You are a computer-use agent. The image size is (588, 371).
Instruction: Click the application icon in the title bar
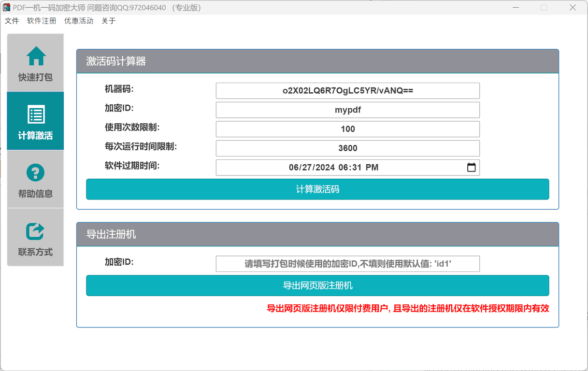tap(7, 7)
